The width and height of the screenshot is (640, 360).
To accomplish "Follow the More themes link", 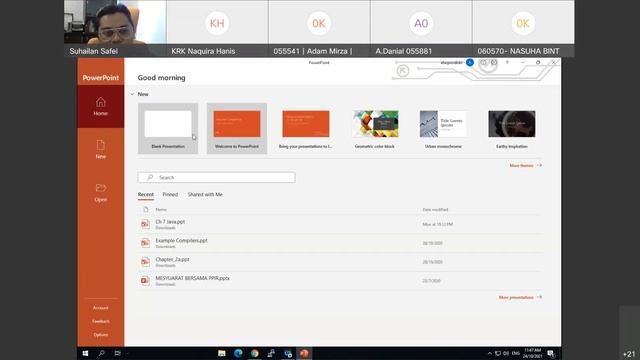I will (526, 166).
